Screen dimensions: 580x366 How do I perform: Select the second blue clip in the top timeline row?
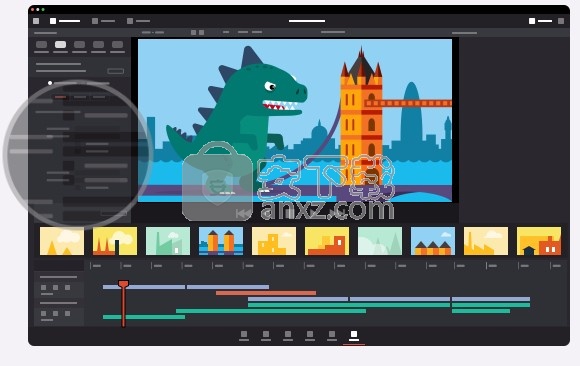228,287
